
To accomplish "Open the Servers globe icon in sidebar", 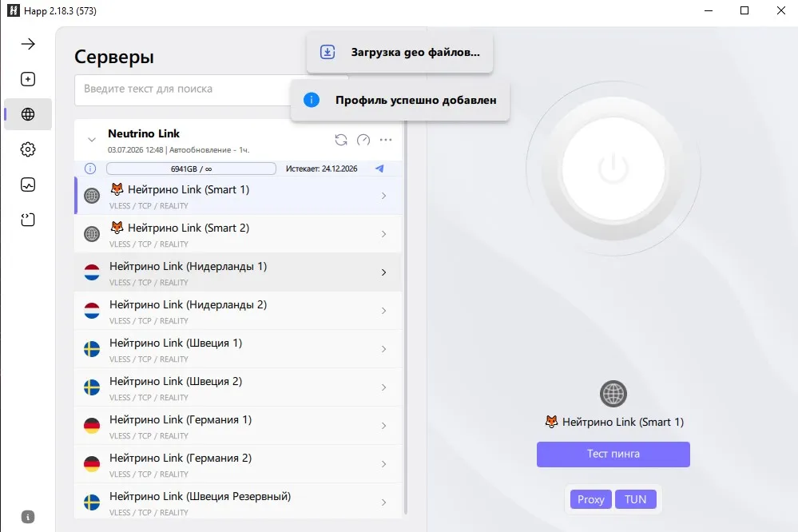I will [x=28, y=114].
